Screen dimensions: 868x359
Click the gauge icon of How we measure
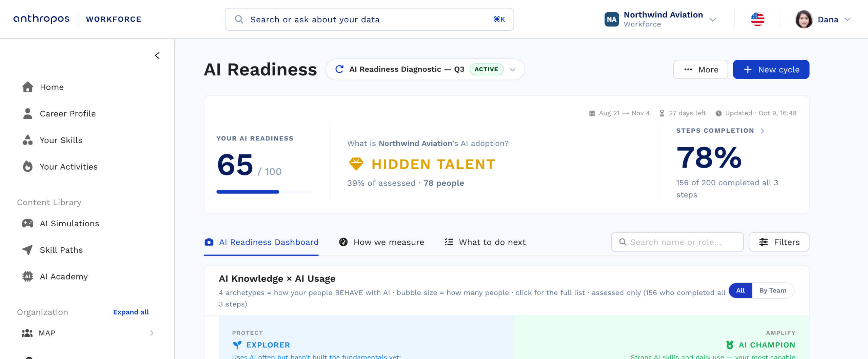tap(343, 242)
